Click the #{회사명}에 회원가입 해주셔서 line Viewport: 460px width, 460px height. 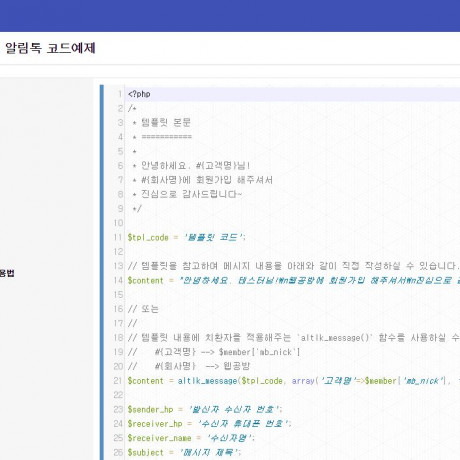(x=203, y=180)
